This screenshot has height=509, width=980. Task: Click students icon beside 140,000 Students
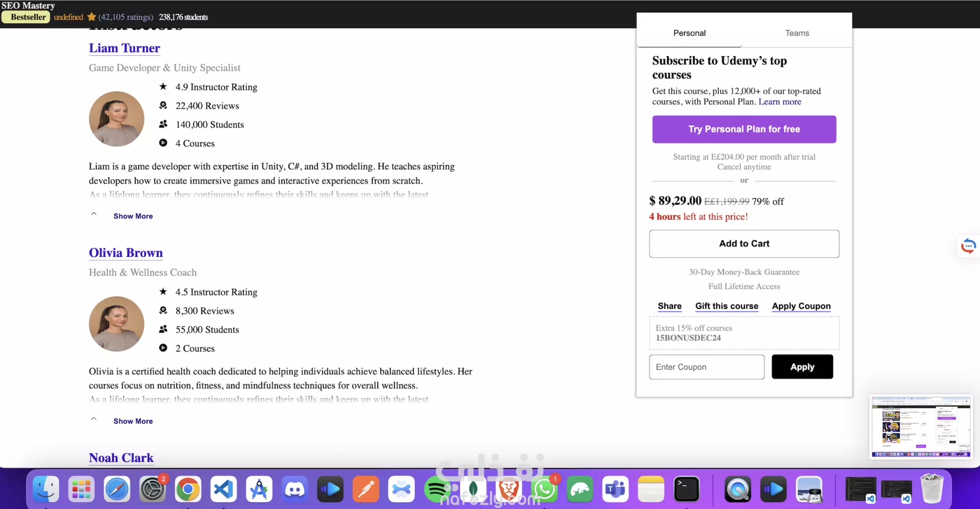tap(163, 124)
